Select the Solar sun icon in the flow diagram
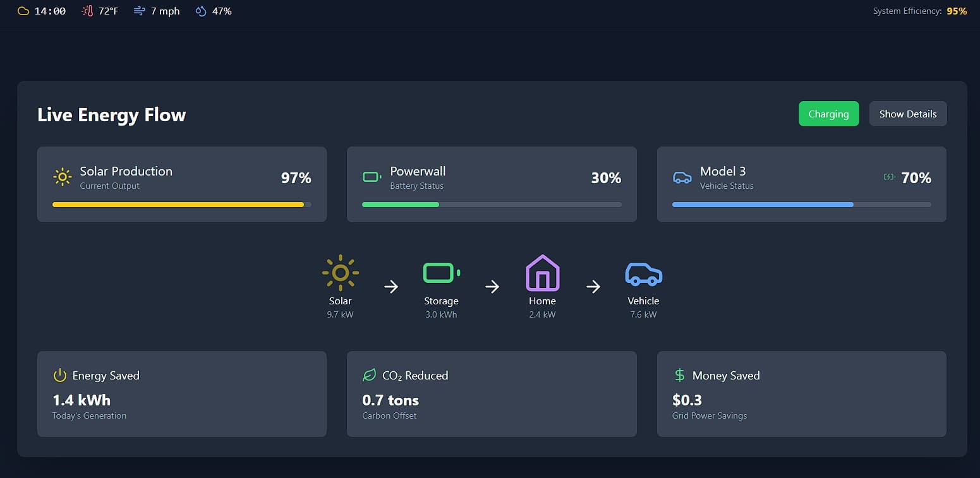Viewport: 980px width, 478px height. [340, 273]
